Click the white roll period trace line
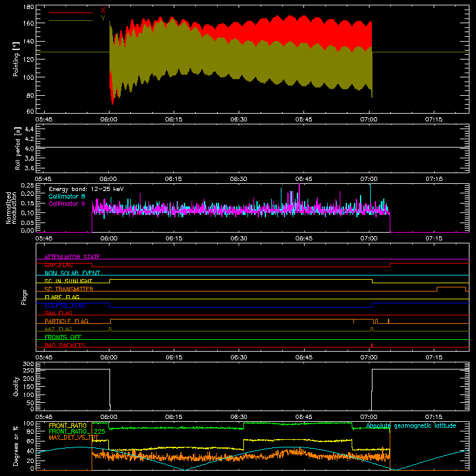 pyautogui.click(x=252, y=148)
